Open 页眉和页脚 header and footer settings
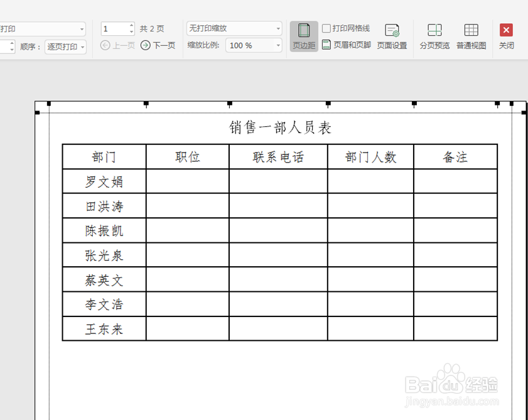Viewport: 528px width, 420px height. coord(347,45)
